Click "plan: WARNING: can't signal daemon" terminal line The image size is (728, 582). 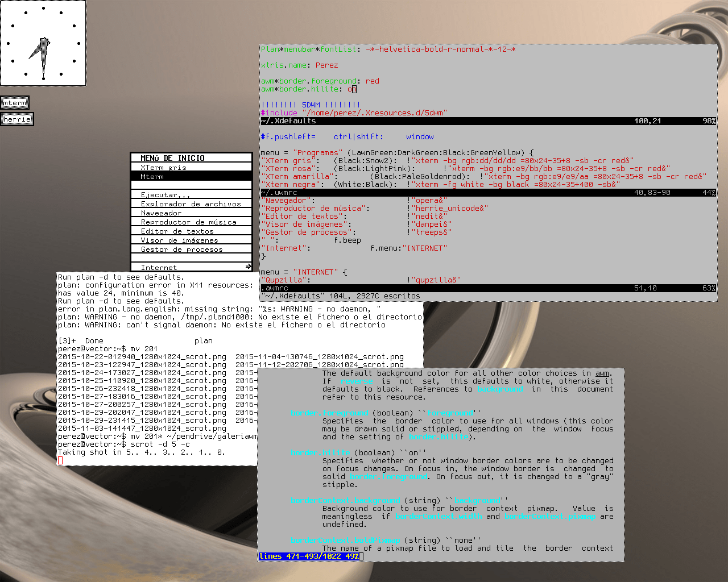coord(222,325)
